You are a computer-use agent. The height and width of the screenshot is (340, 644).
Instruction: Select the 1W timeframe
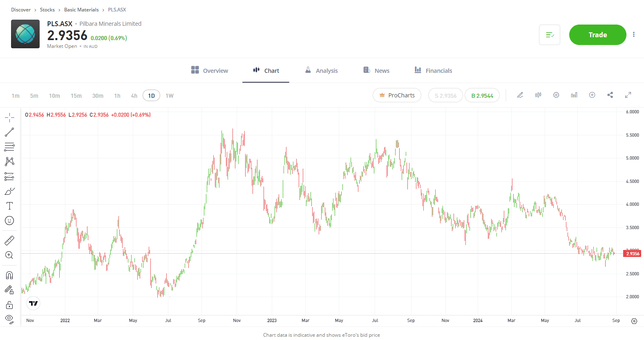coord(170,96)
